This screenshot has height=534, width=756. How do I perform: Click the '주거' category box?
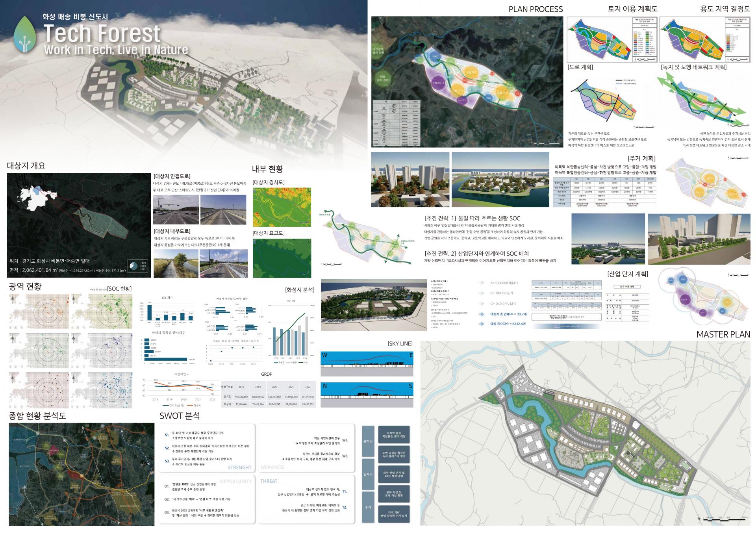368,507
